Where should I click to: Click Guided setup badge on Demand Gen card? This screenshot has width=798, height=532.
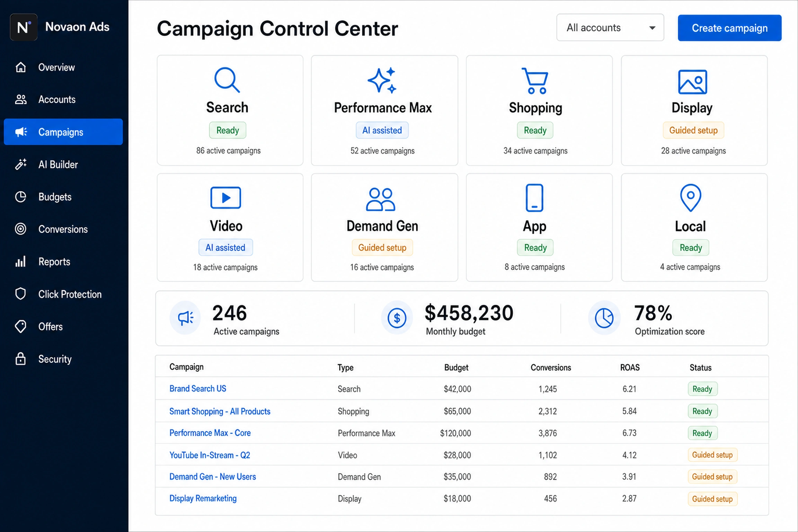pos(382,247)
